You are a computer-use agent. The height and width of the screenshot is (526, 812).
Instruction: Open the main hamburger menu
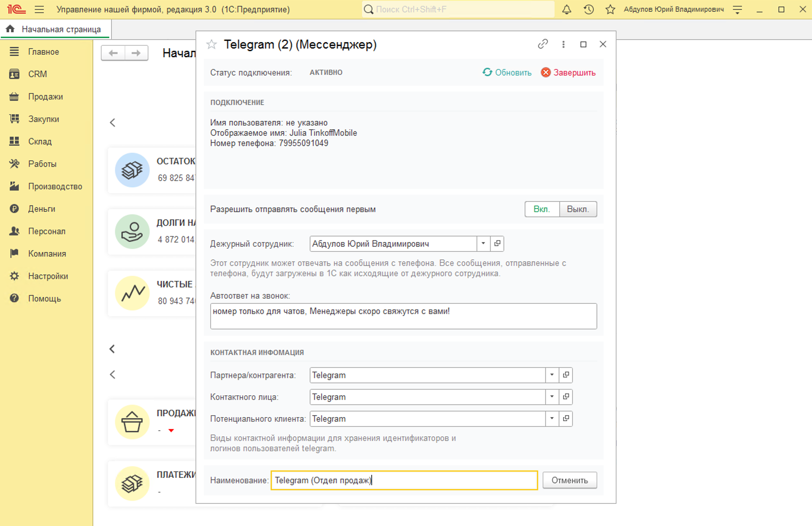pyautogui.click(x=39, y=10)
